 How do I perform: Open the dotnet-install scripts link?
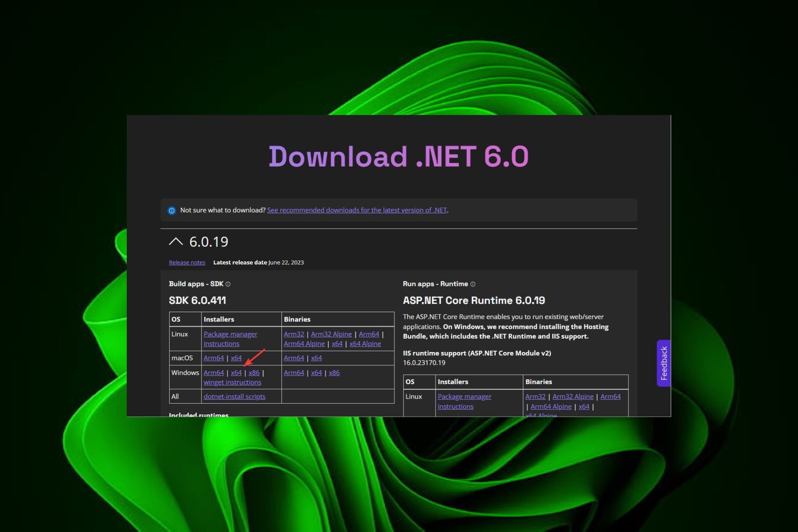pos(234,397)
